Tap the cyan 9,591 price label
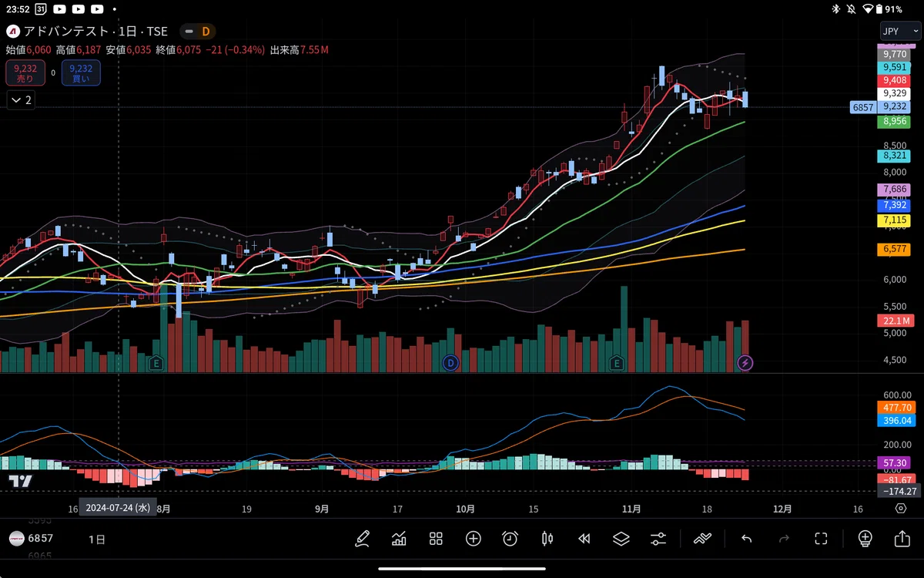 (894, 68)
